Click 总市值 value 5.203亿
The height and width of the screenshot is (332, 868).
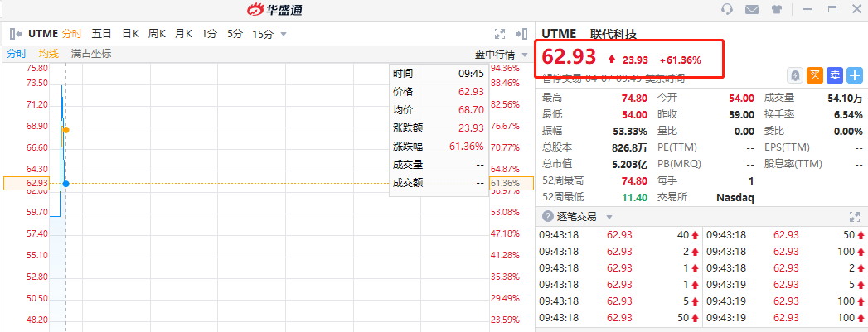click(x=630, y=164)
